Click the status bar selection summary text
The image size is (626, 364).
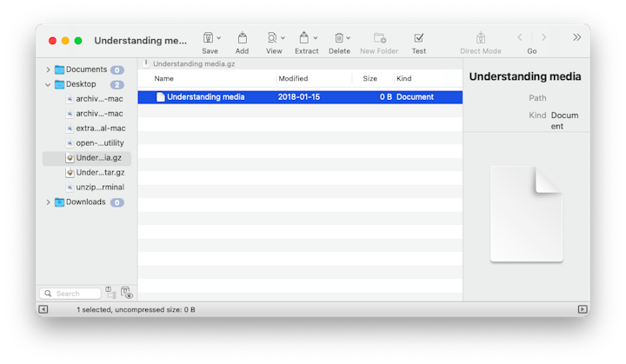136,310
